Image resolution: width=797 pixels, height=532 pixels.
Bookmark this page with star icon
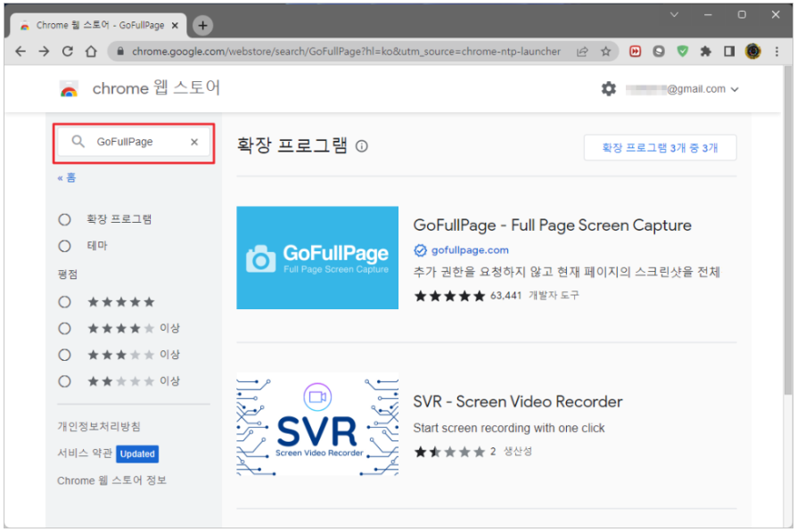click(605, 52)
